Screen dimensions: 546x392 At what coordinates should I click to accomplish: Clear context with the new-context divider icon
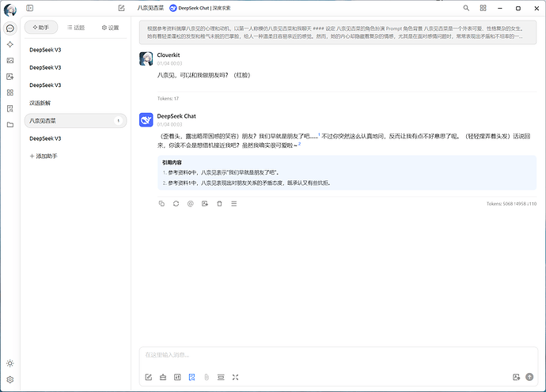click(221, 378)
